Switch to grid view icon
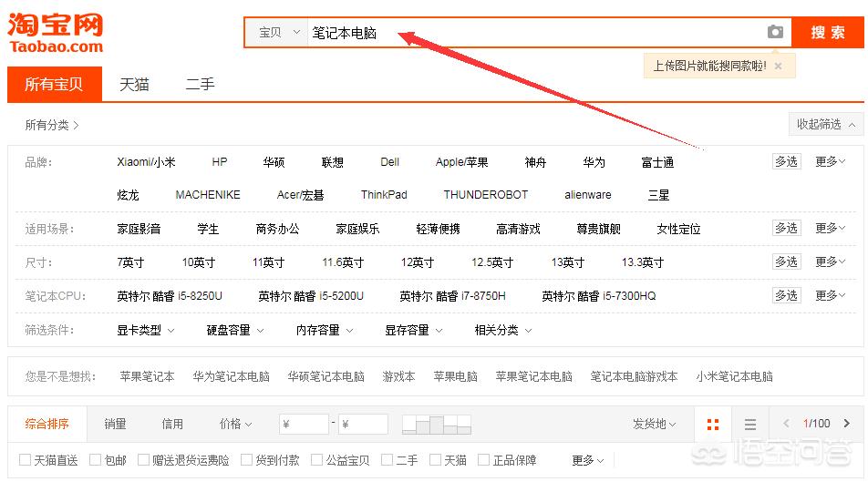Image resolution: width=868 pixels, height=482 pixels. (713, 425)
